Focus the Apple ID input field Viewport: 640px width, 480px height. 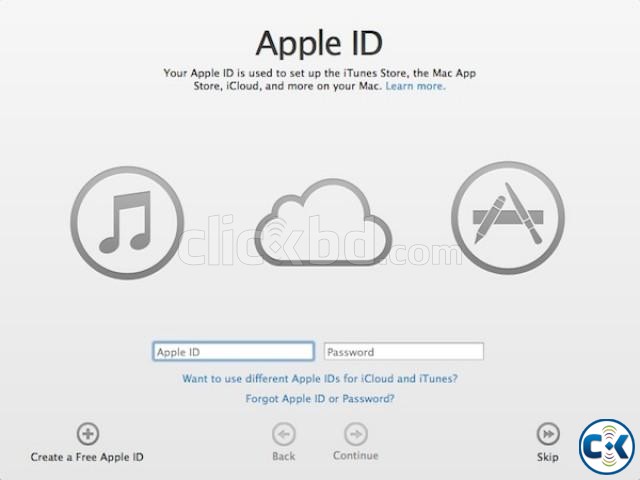click(x=233, y=351)
